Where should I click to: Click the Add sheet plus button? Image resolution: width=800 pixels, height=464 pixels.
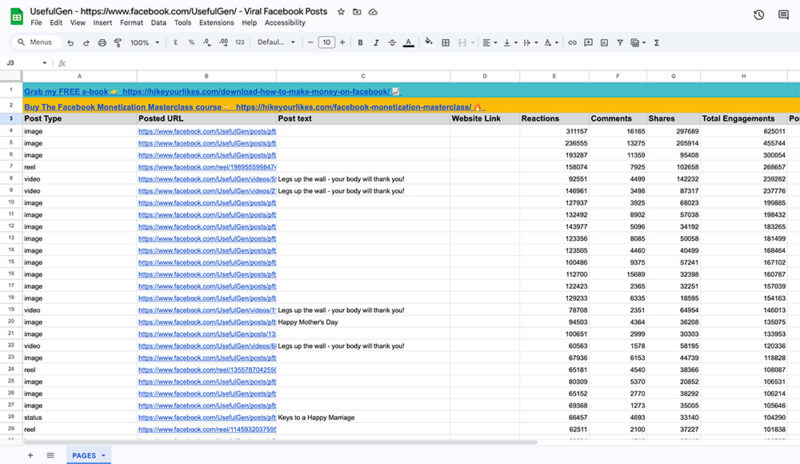[x=30, y=455]
